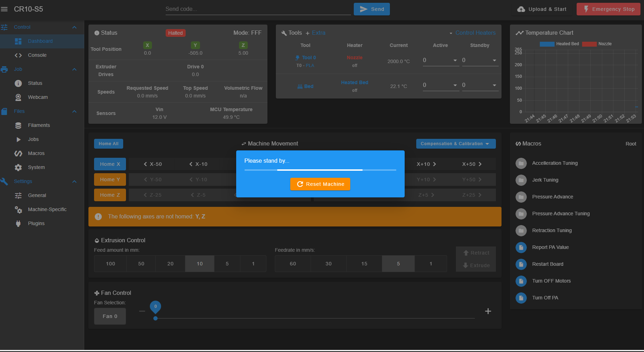Click the Machine-Specific cogs icon

point(18,209)
